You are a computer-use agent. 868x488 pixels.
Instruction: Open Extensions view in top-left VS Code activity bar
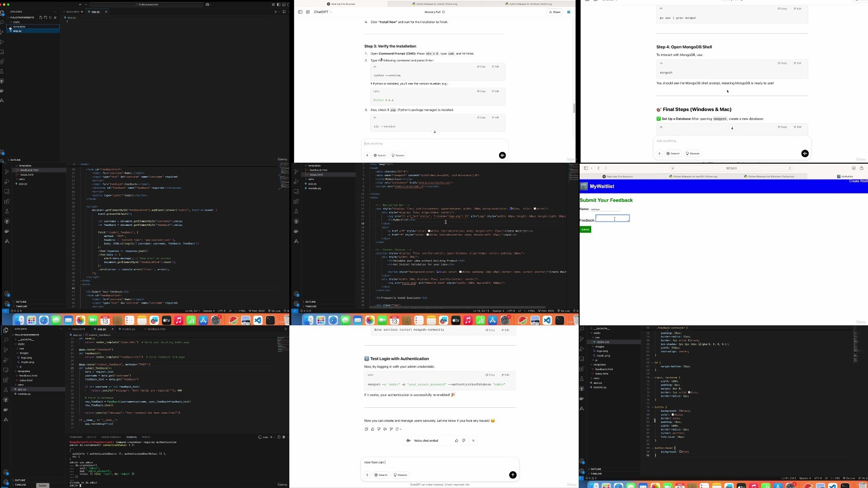[2, 61]
